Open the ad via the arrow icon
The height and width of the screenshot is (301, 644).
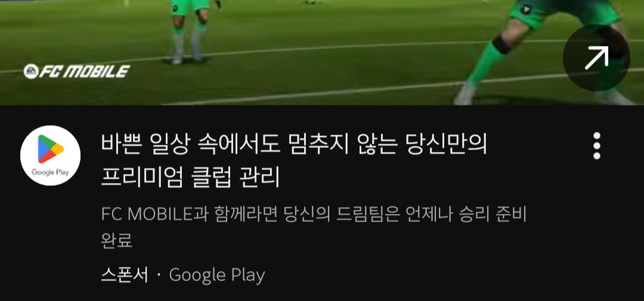(596, 58)
